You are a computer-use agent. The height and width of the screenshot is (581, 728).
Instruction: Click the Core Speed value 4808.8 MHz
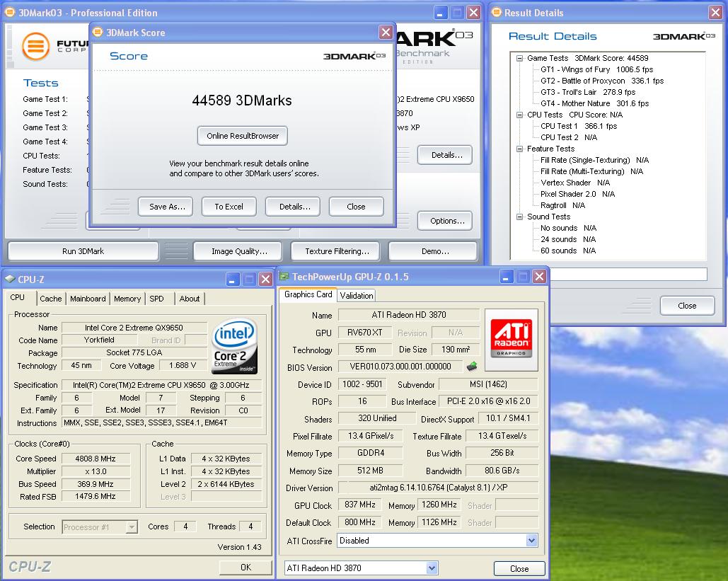(96, 459)
